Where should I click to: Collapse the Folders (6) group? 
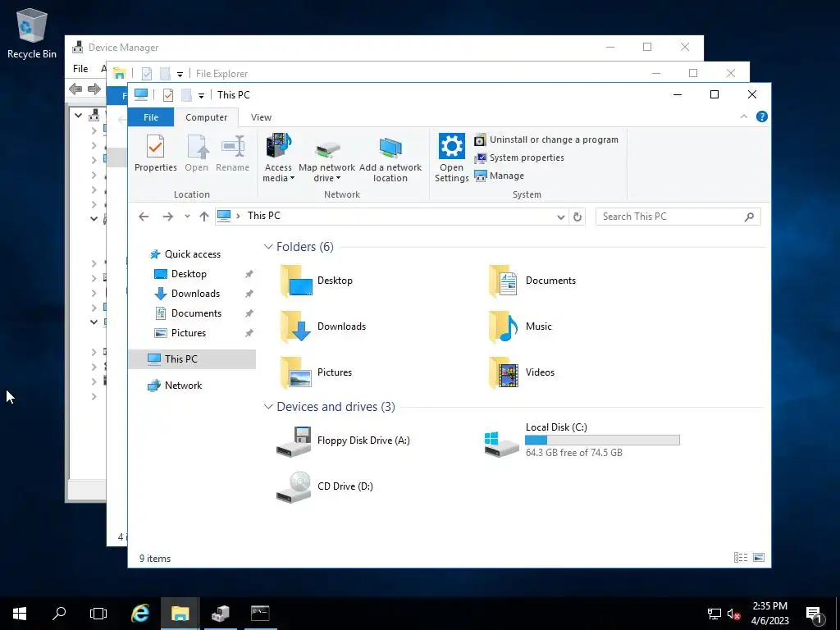point(268,246)
